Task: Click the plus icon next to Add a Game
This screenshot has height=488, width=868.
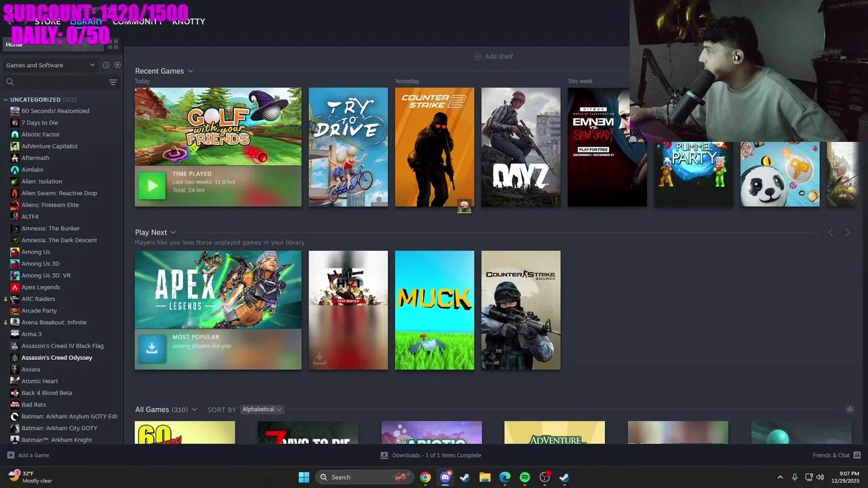Action: coord(10,455)
